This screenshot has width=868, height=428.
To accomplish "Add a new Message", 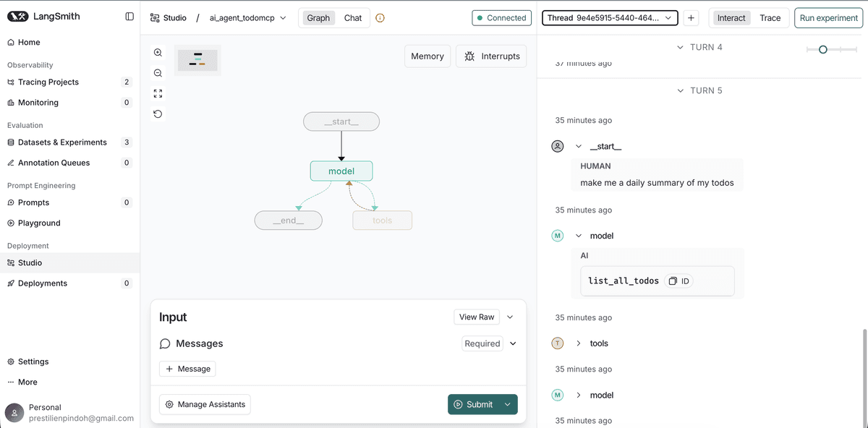I will pyautogui.click(x=187, y=369).
